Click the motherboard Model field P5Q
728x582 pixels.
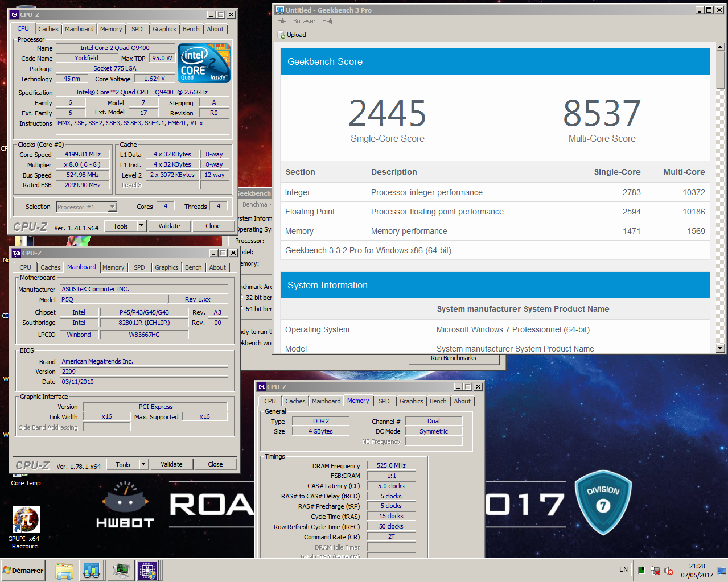point(113,299)
